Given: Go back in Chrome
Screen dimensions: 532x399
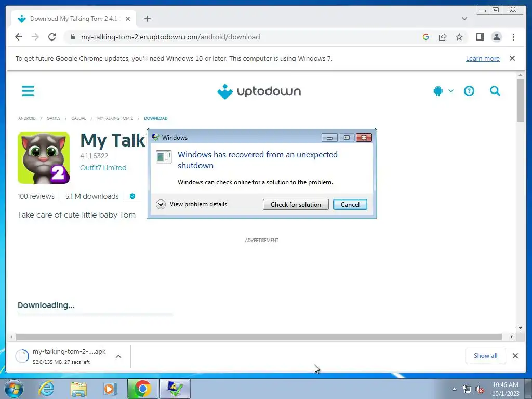Looking at the screenshot, I should point(19,37).
